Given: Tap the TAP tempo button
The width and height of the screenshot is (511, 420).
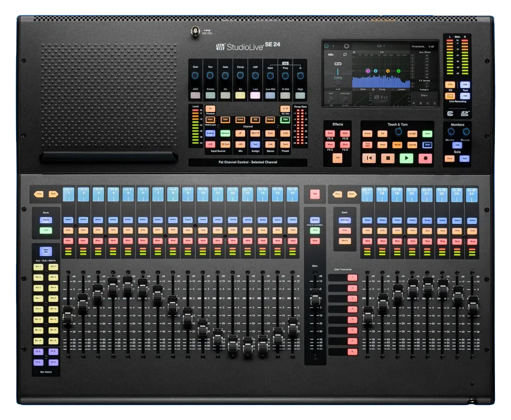Looking at the screenshot, I should tap(338, 158).
